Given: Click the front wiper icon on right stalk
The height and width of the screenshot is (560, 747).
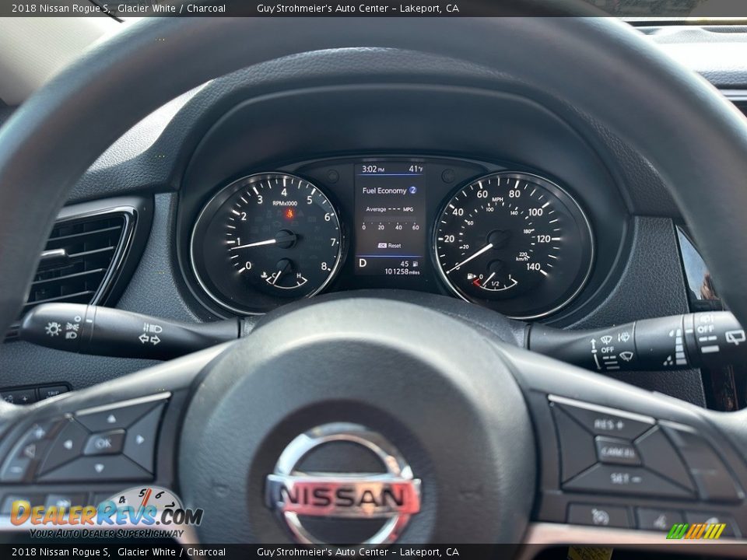Looking at the screenshot, I should point(626,355).
